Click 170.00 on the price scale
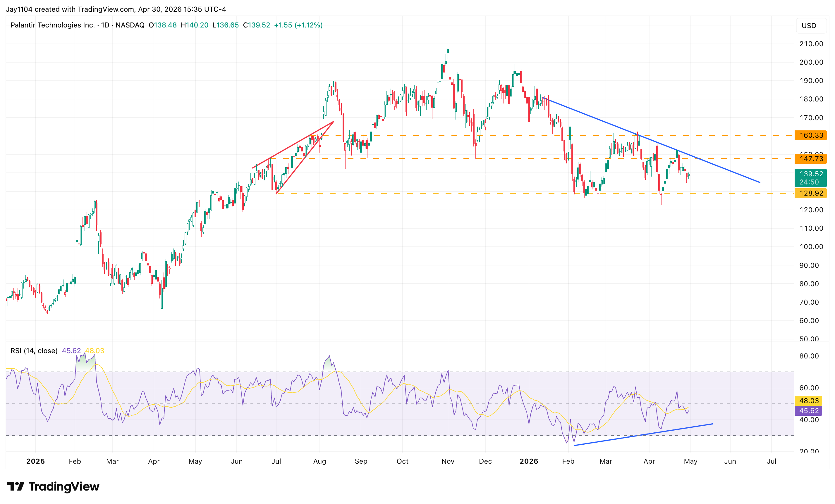The image size is (835, 504). (x=811, y=118)
